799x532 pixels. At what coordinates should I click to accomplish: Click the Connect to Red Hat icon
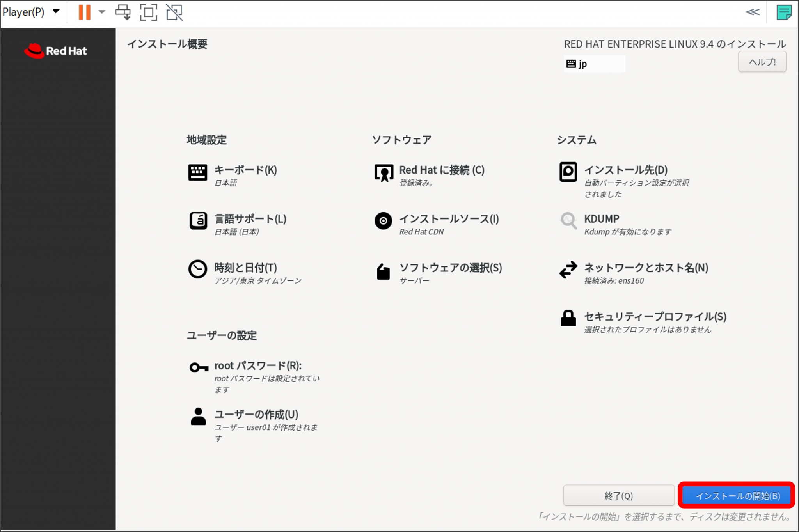click(x=384, y=172)
